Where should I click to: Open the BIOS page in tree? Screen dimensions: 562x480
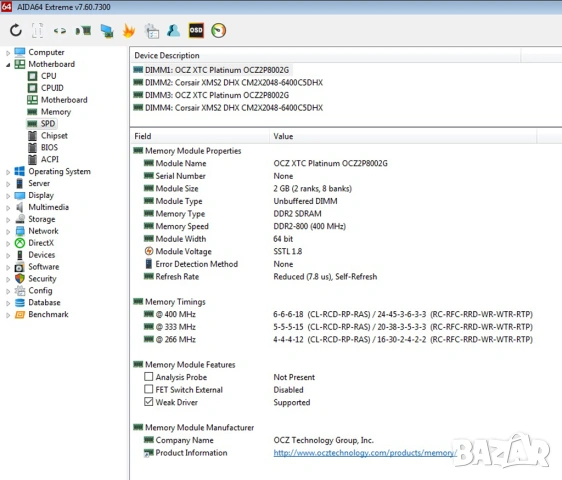[x=49, y=147]
